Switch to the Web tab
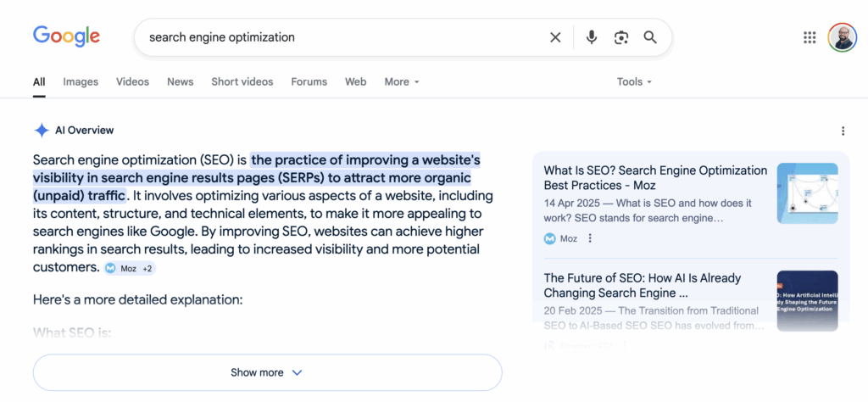This screenshot has height=402, width=868. click(355, 82)
